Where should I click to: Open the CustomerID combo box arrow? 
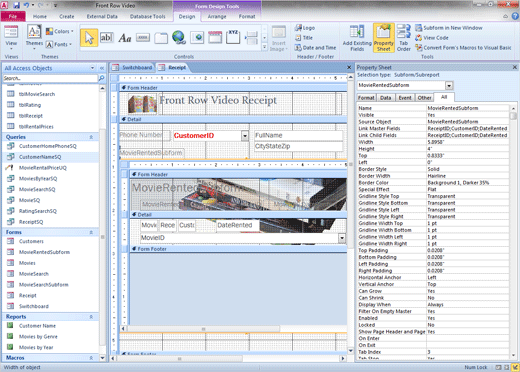pyautogui.click(x=245, y=136)
